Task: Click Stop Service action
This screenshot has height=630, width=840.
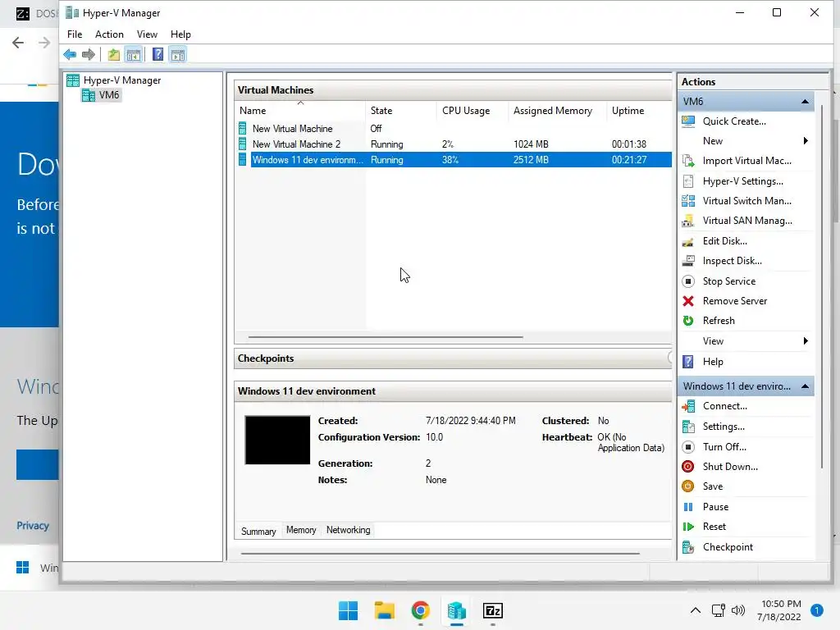Action: tap(728, 281)
